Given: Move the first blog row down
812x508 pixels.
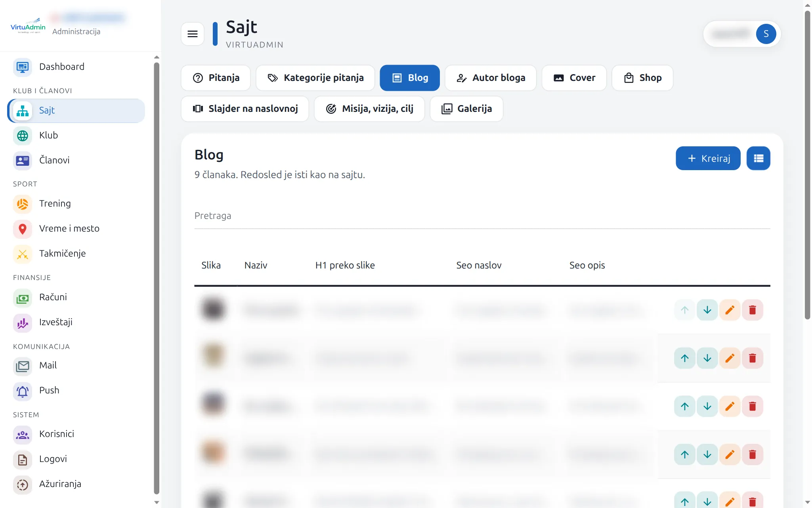Looking at the screenshot, I should [707, 310].
